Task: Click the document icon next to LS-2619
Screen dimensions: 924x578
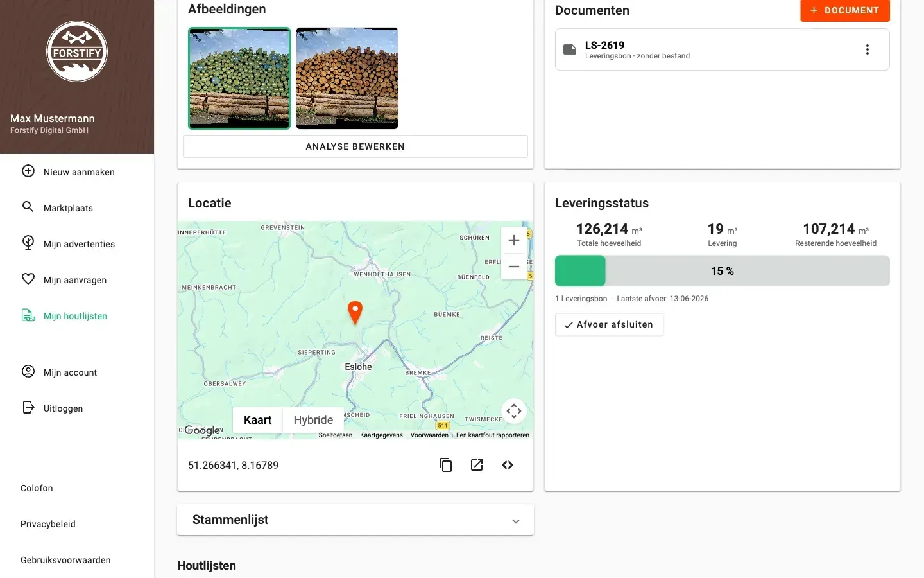Action: coord(570,49)
